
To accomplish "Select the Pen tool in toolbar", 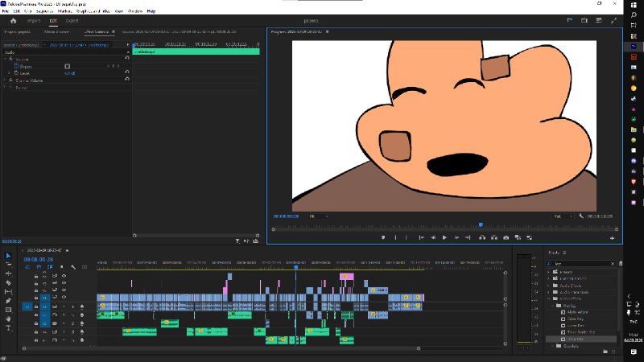I will (8, 301).
